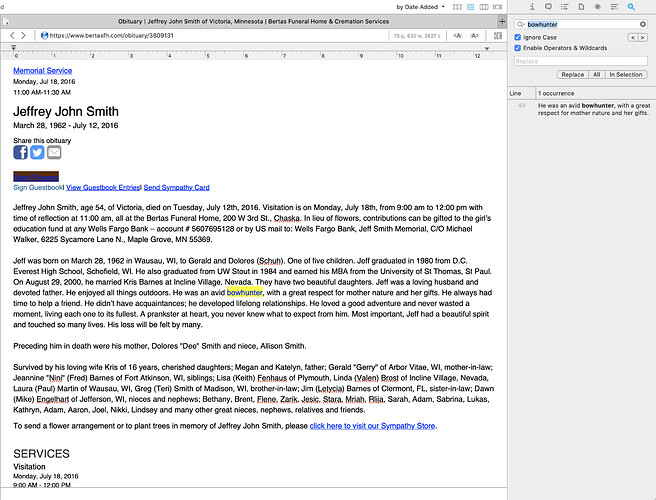Click the highlighted bowhunter word
The image size is (656, 500).
click(x=245, y=292)
